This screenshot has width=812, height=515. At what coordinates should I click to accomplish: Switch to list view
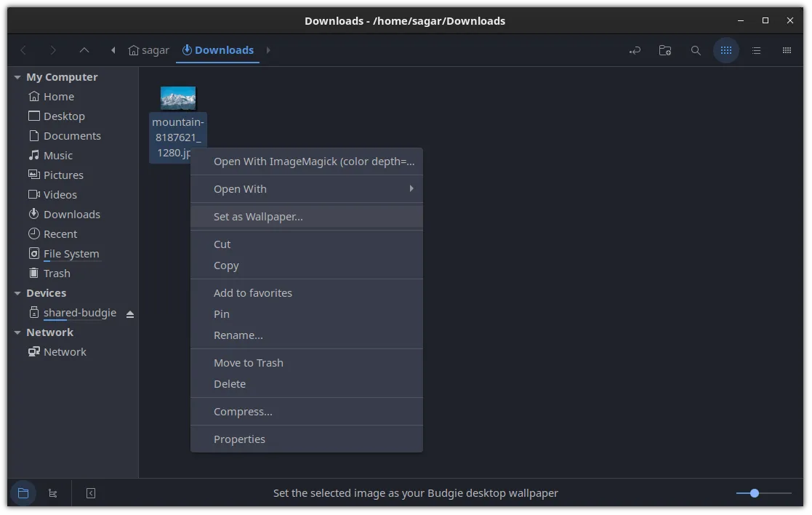(756, 50)
